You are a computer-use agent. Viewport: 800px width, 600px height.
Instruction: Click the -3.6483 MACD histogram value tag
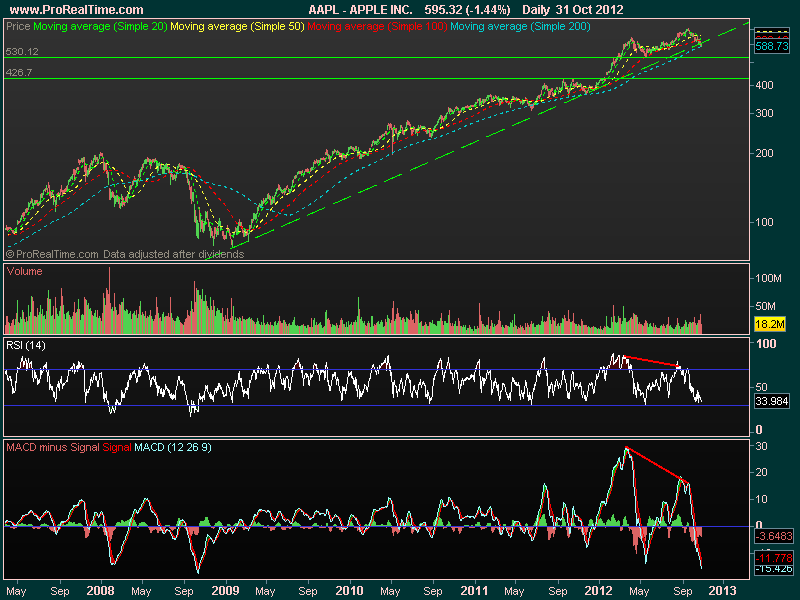pyautogui.click(x=774, y=536)
